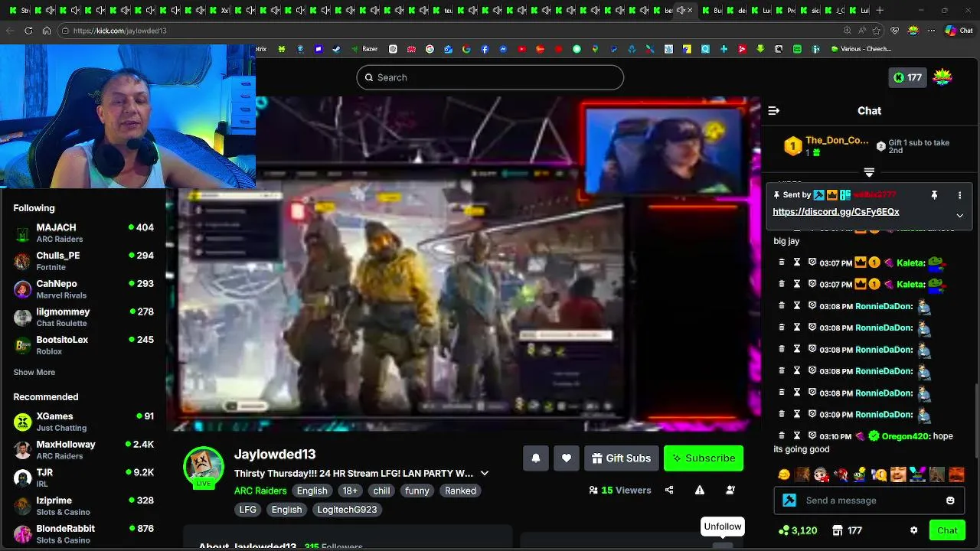This screenshot has width=980, height=551.
Task: Click the pin icon on the pinned message
Action: tap(934, 196)
